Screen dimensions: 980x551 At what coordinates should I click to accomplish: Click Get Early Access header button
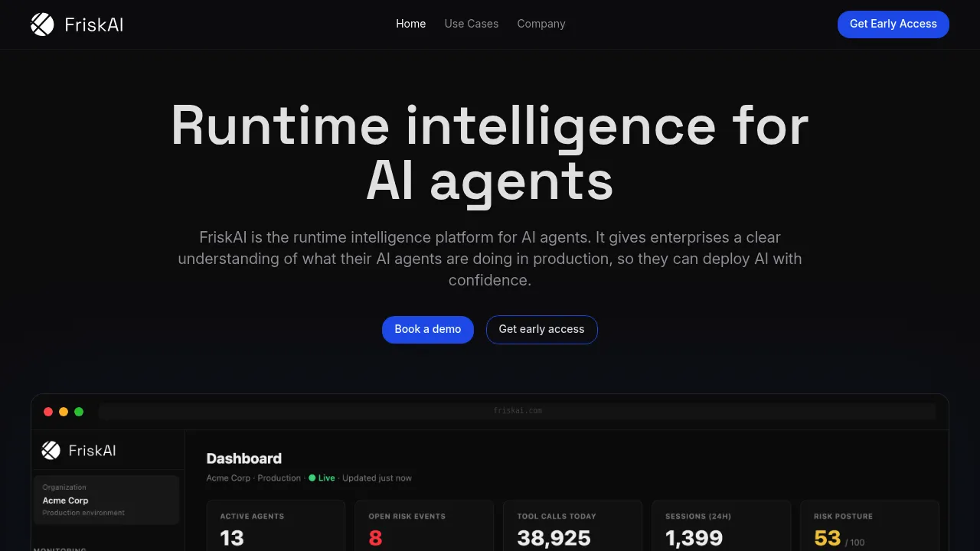click(x=893, y=24)
